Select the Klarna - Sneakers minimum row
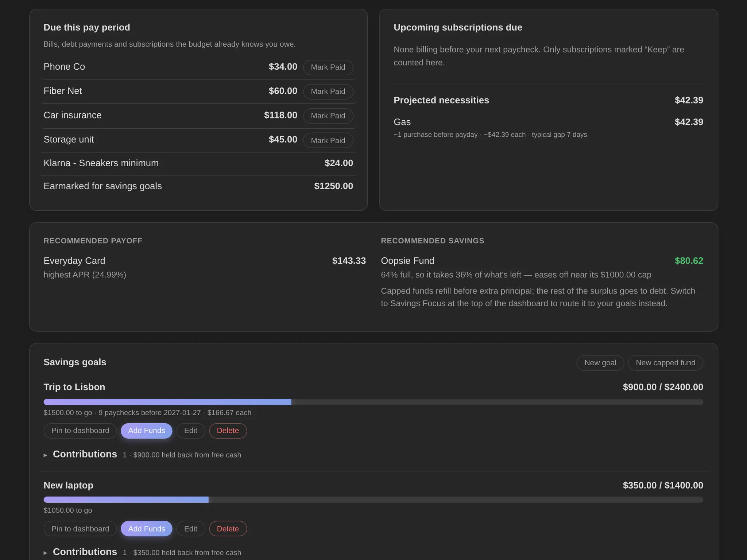Viewport: 747px width, 560px height. point(198,163)
